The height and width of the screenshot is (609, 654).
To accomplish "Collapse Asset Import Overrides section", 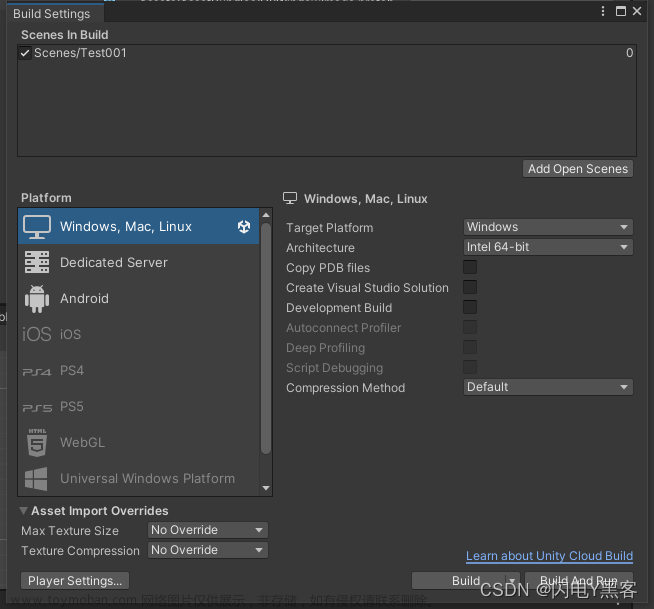I will point(24,511).
